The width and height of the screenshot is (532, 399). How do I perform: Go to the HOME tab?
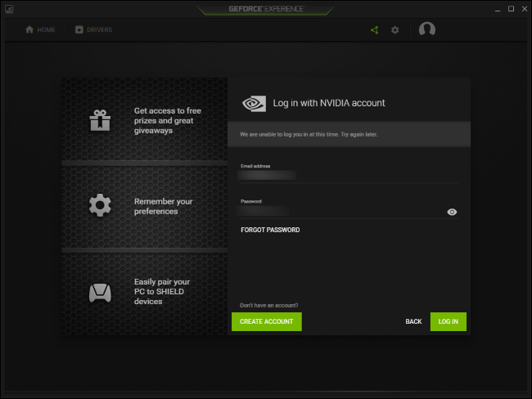(40, 29)
